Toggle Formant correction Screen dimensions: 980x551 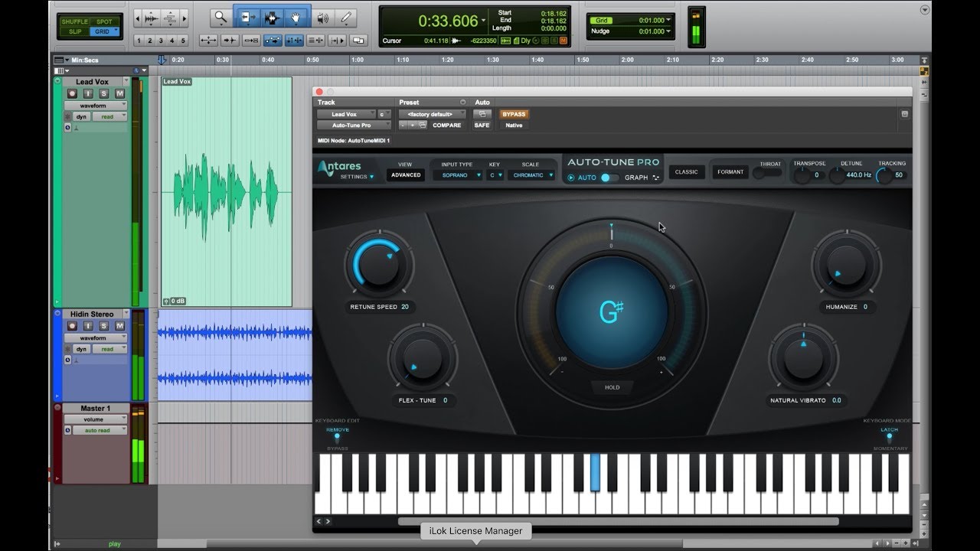[x=730, y=171]
